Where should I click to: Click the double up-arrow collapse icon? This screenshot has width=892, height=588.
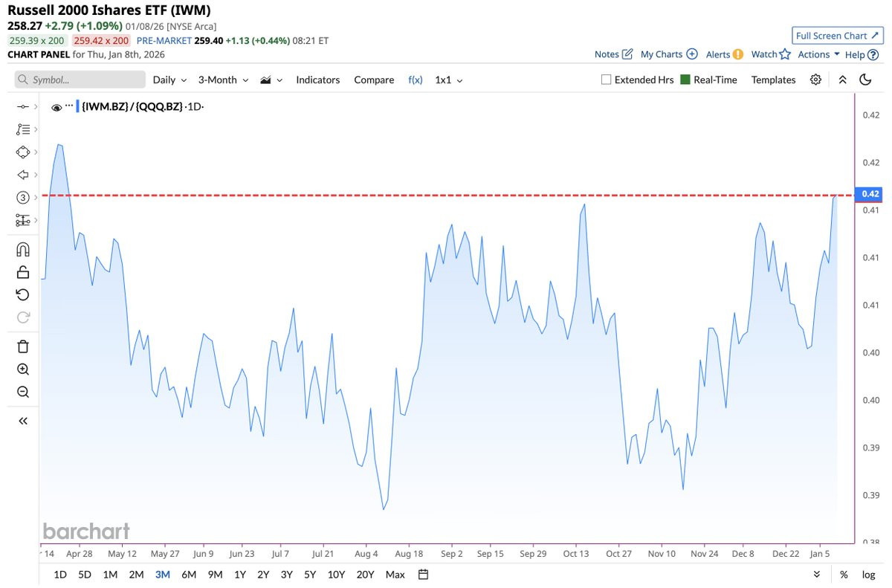point(842,80)
